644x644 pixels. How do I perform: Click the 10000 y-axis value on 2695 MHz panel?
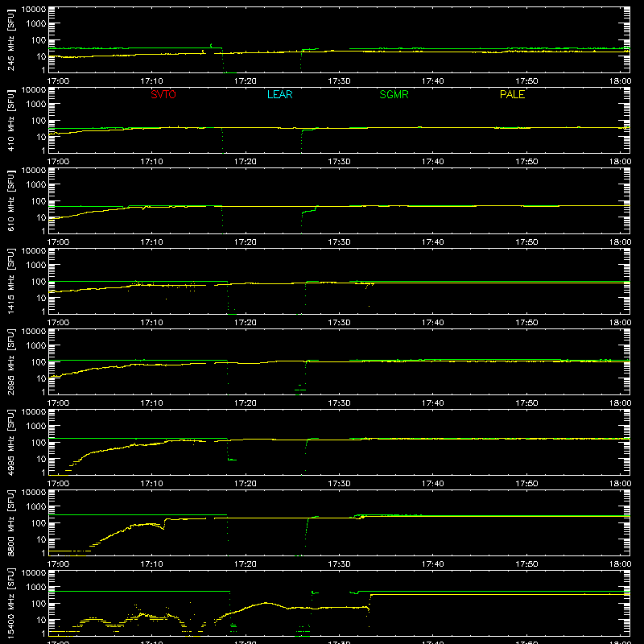[34, 332]
